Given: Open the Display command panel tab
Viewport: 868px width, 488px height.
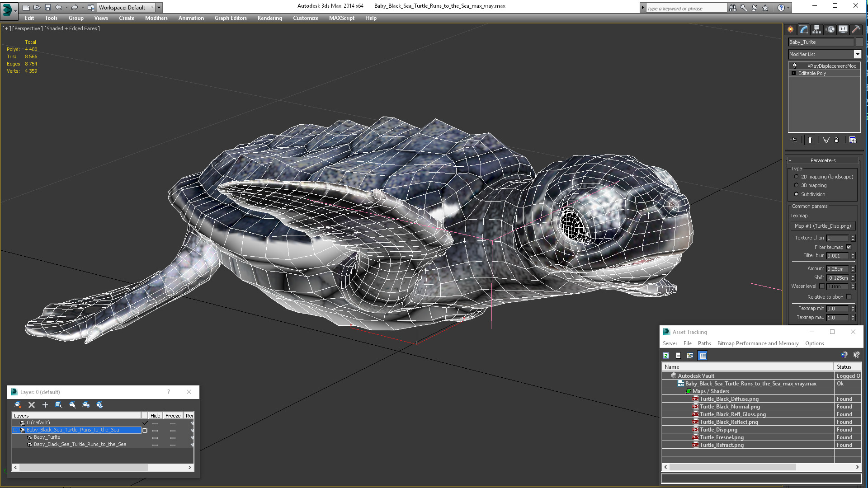Looking at the screenshot, I should coord(843,29).
